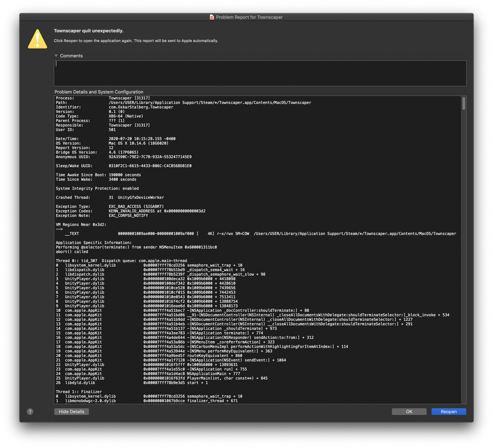Screen dimensions: 493x448
Task: Click the 'Problem Report for Townscaper' window title
Action: 249,17
